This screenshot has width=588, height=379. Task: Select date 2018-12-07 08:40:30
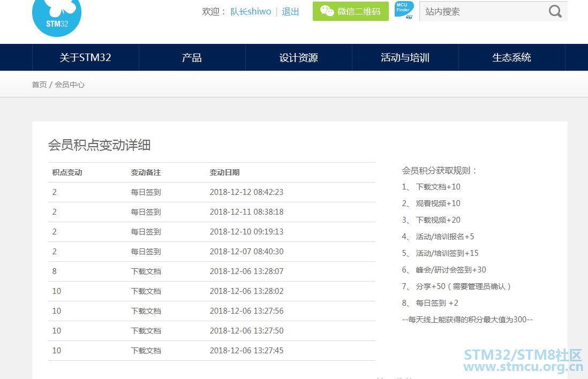(246, 252)
